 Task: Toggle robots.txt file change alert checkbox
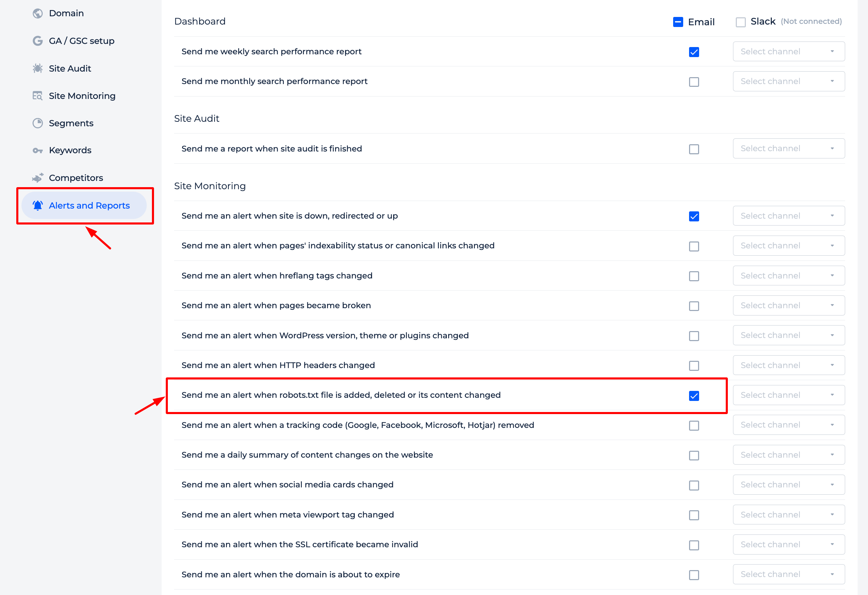pos(694,396)
